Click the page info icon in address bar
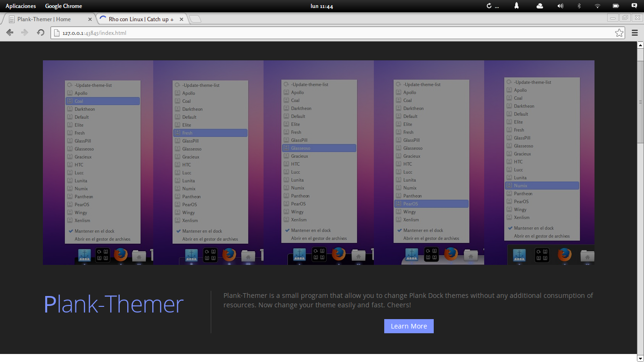The height and width of the screenshot is (362, 644). (57, 33)
